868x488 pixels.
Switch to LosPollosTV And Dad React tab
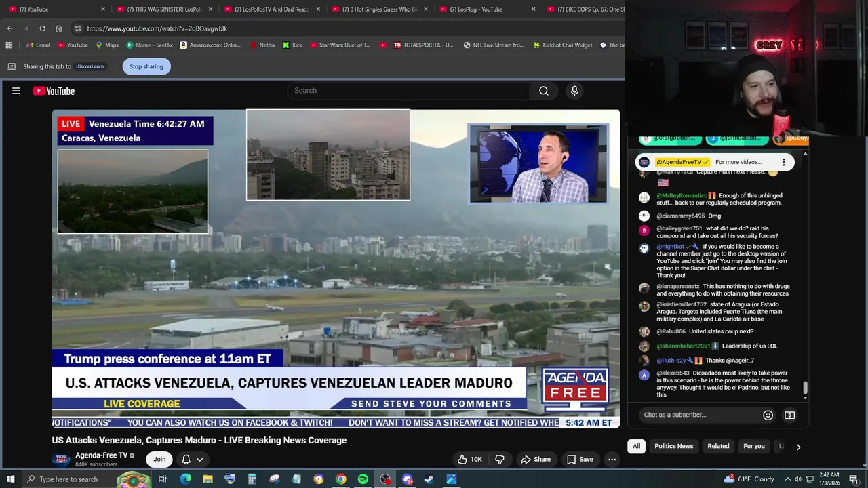click(x=271, y=9)
